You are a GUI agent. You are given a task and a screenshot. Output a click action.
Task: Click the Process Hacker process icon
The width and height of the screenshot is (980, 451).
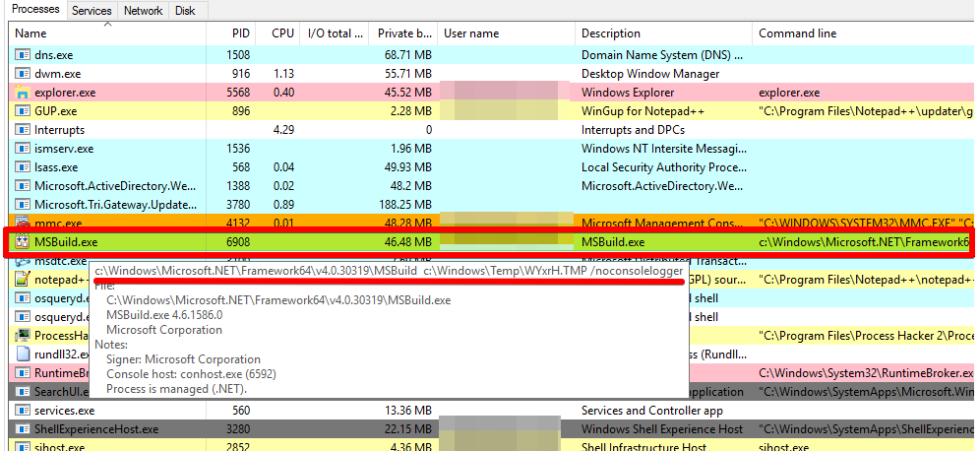coord(22,336)
